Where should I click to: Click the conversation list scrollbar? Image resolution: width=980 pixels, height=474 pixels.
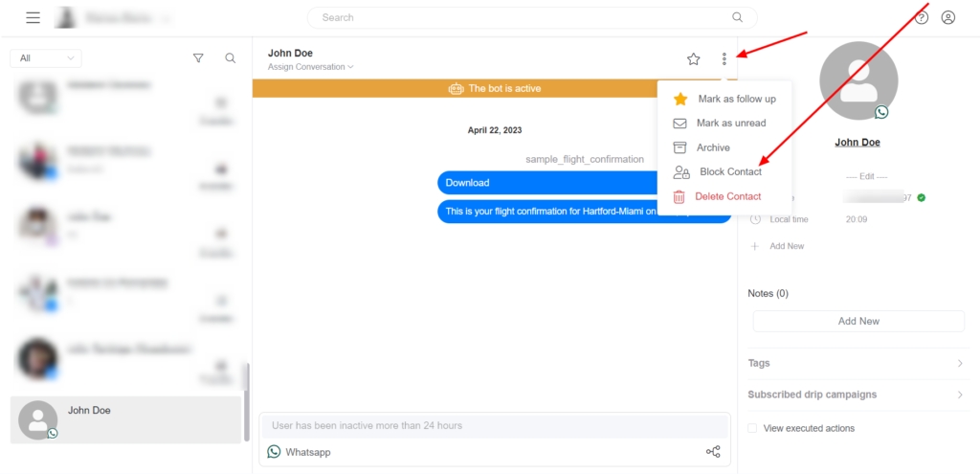(x=247, y=402)
